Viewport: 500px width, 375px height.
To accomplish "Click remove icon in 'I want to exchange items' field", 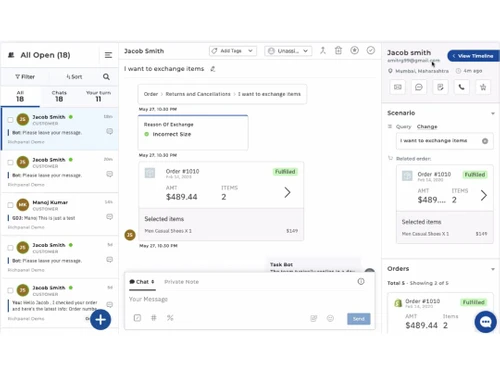I will [485, 141].
